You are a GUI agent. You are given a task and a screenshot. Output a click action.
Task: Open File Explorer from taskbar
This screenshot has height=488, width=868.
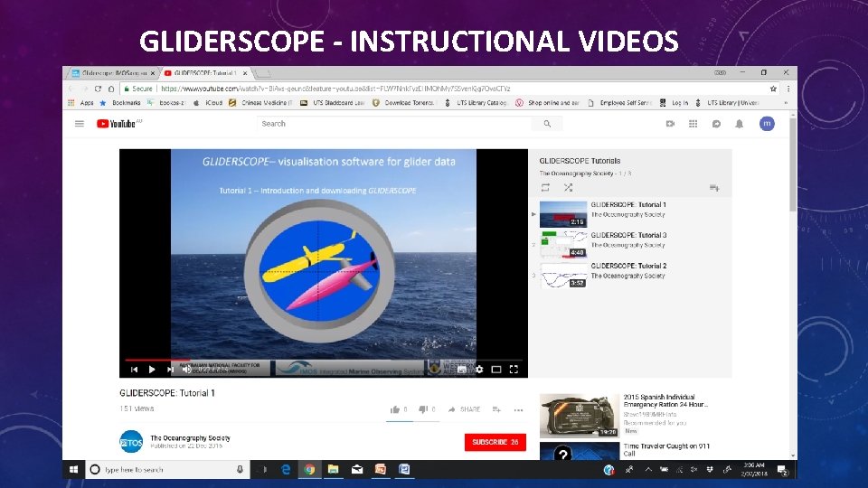pos(333,469)
